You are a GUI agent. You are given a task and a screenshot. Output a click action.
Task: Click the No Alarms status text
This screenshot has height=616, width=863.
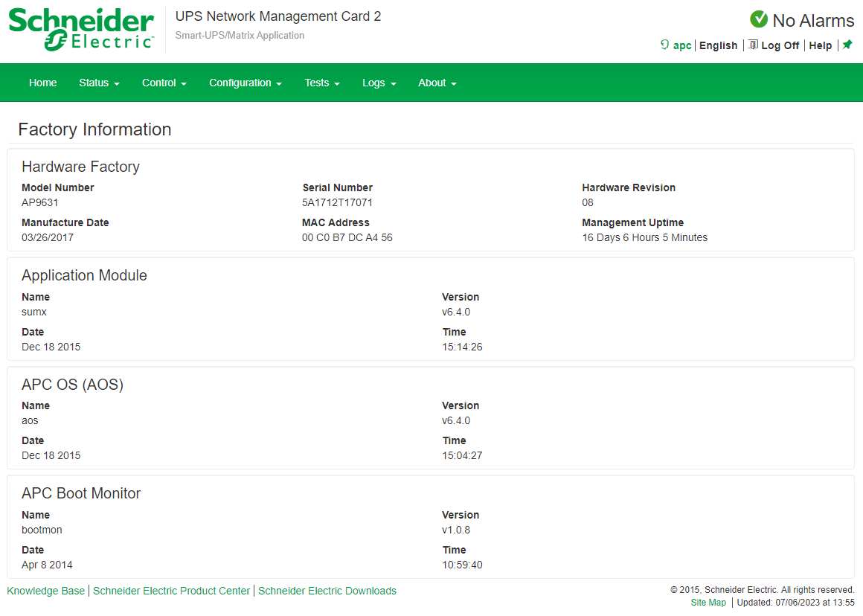(813, 20)
